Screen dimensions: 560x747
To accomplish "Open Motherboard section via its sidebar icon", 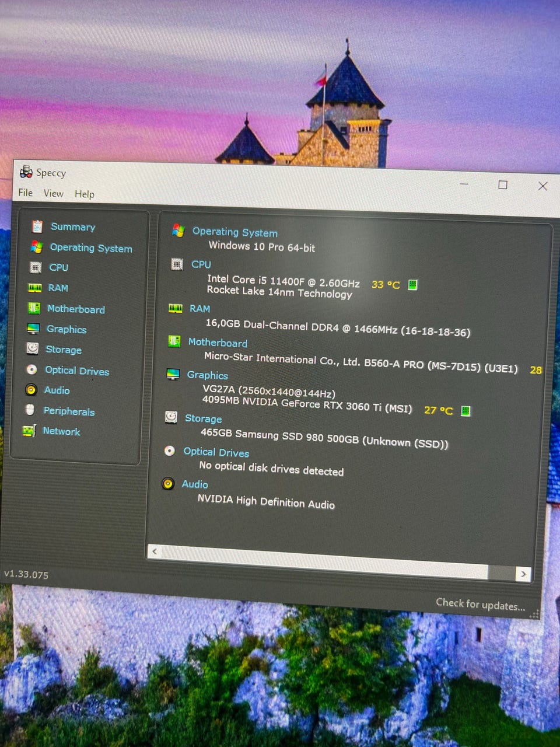I will pyautogui.click(x=34, y=308).
